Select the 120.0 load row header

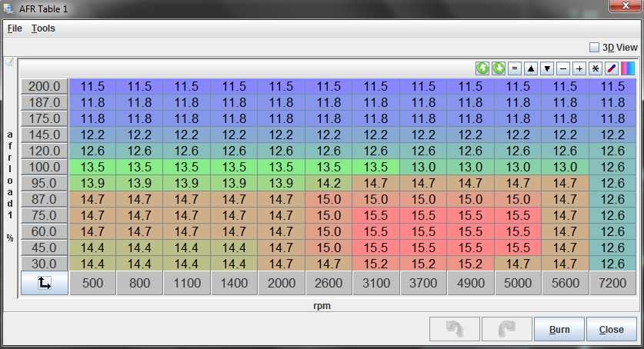45,151
